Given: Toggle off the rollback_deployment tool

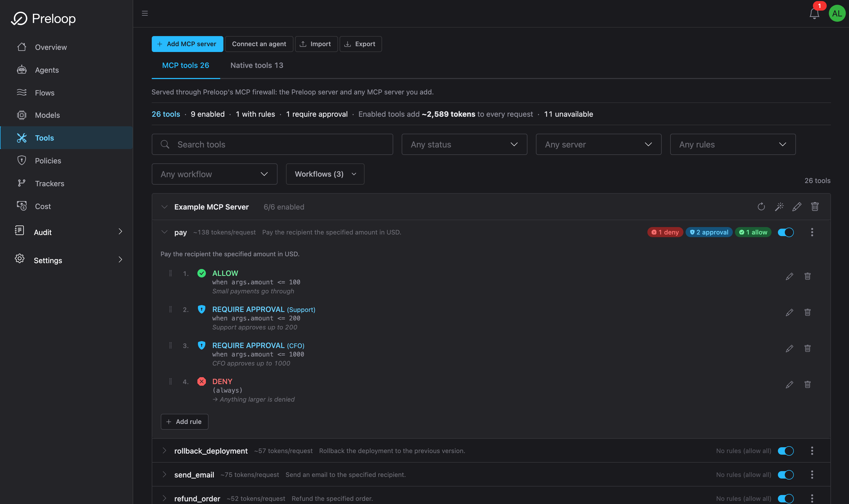Looking at the screenshot, I should tap(786, 451).
